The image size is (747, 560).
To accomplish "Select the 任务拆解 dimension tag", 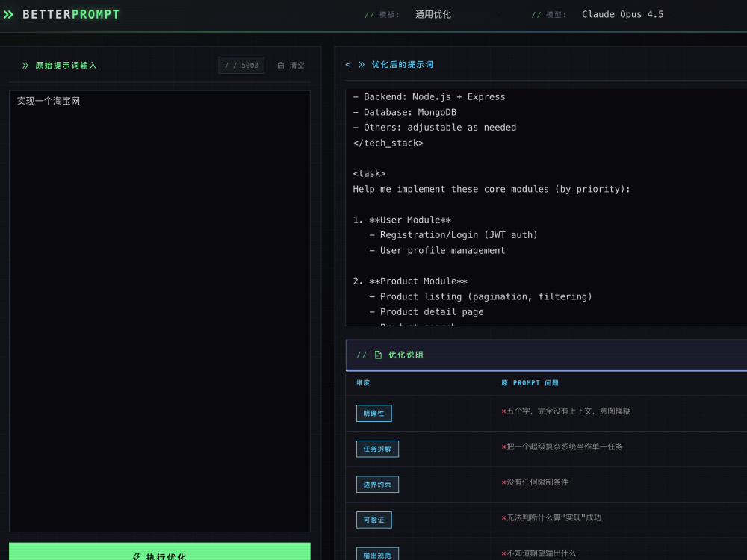I will pos(377,449).
